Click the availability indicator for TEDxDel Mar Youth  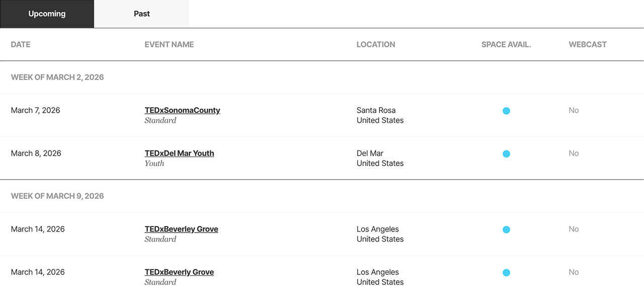pyautogui.click(x=506, y=154)
